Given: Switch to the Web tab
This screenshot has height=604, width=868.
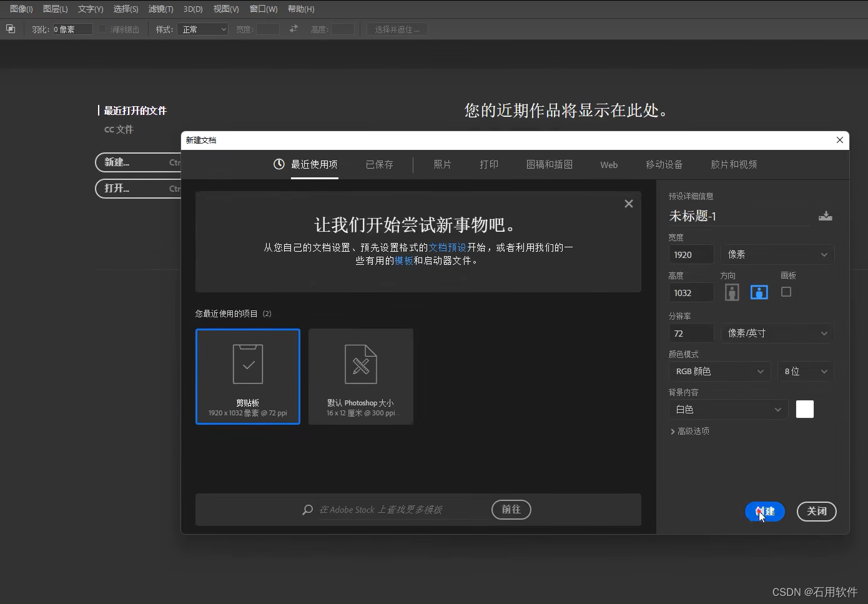Looking at the screenshot, I should [x=609, y=165].
